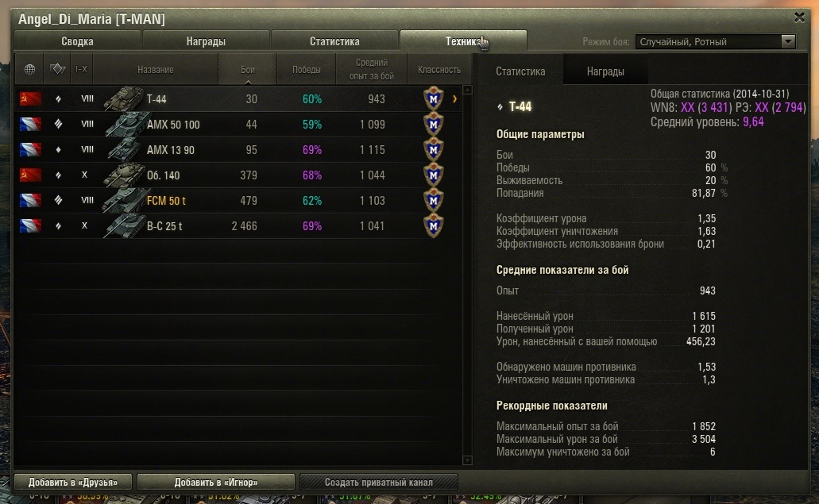This screenshot has height=504, width=819.
Task: Click the mastery badge in FCM 50 t row
Action: click(433, 200)
